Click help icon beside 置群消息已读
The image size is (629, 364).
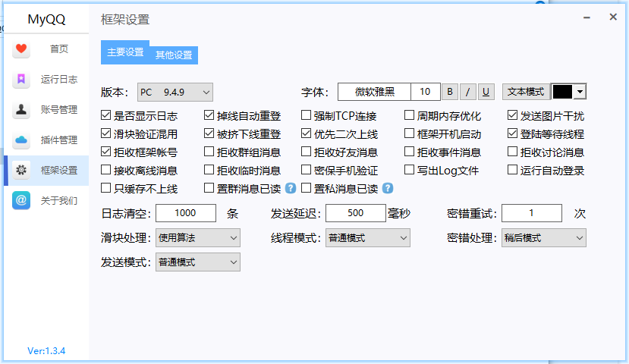click(x=291, y=188)
